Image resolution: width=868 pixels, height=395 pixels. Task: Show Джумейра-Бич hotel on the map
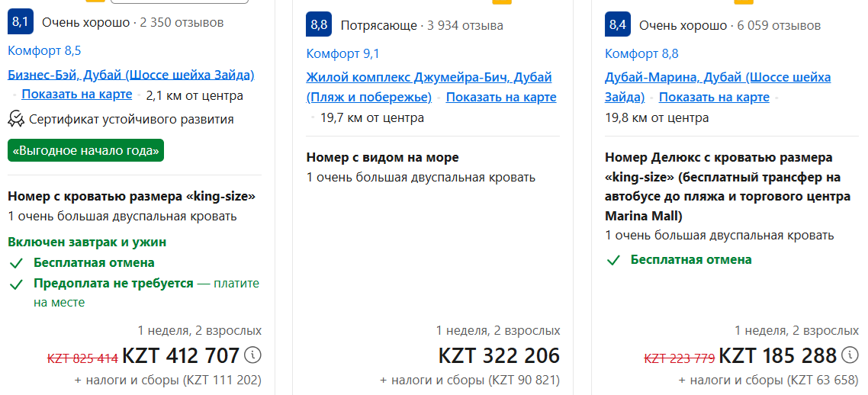[501, 97]
